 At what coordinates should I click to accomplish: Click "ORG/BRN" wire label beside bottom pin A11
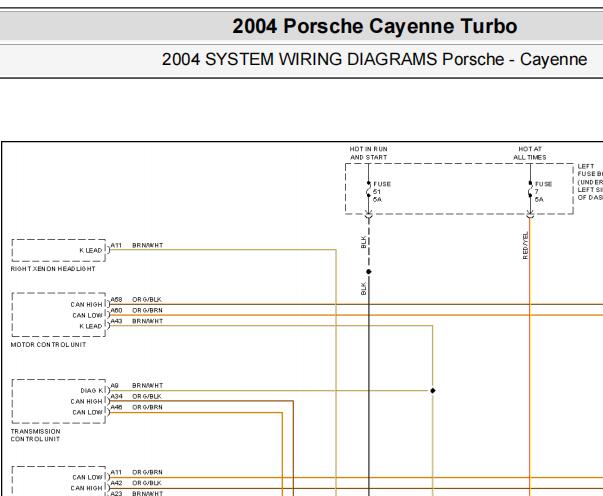click(147, 472)
